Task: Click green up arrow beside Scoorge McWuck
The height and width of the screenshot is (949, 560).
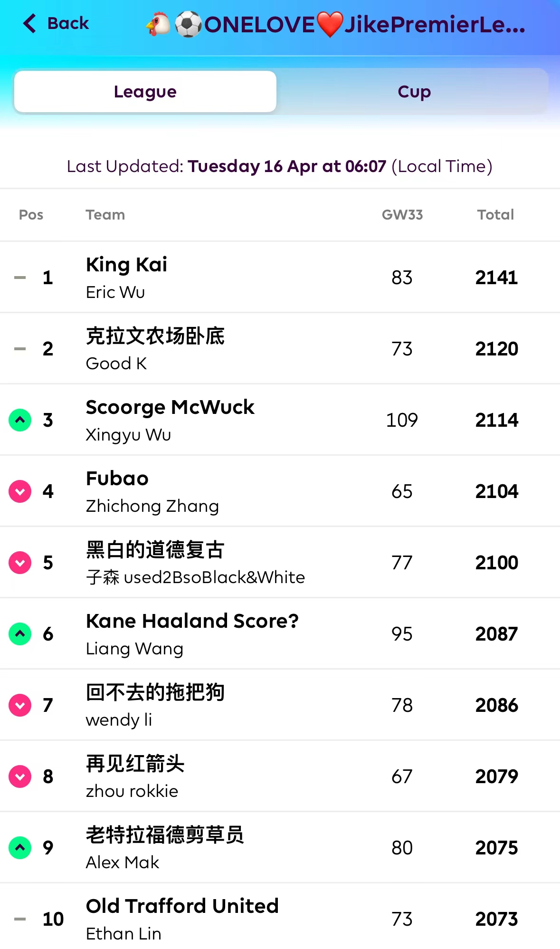Action: click(x=20, y=420)
